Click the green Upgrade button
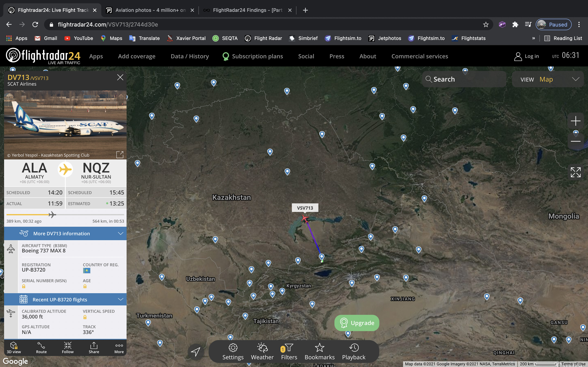The height and width of the screenshot is (367, 588). 357,323
